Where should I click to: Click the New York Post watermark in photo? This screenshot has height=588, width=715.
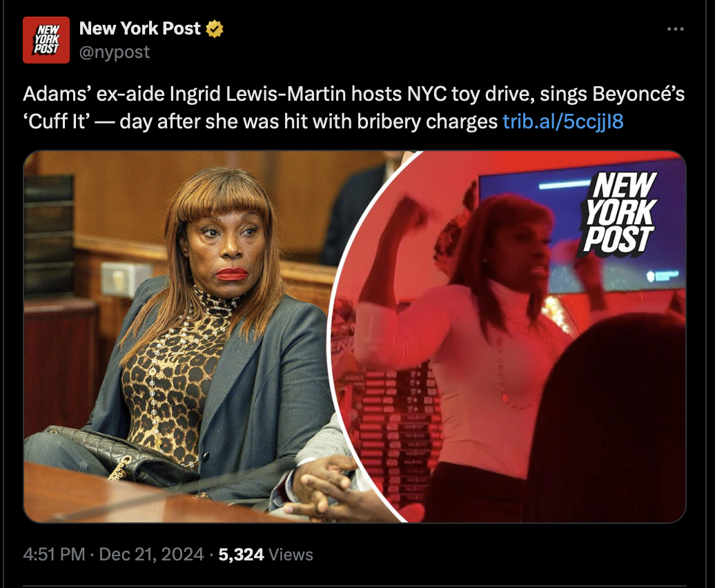click(x=620, y=213)
